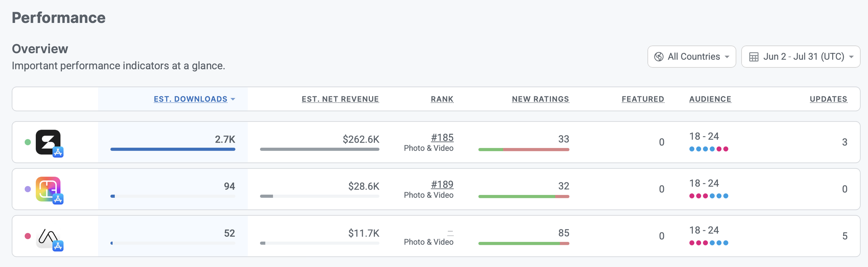868x267 pixels.
Task: Sort the table by the Rank header
Action: tap(442, 99)
